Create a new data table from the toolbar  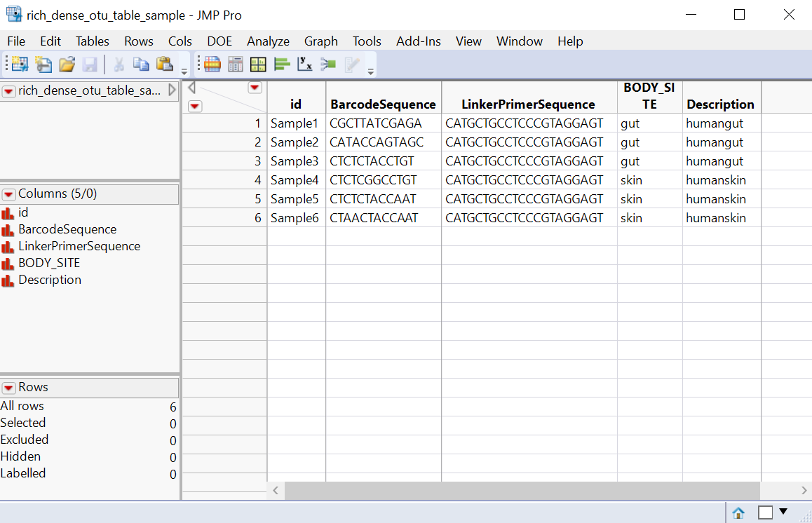point(19,64)
